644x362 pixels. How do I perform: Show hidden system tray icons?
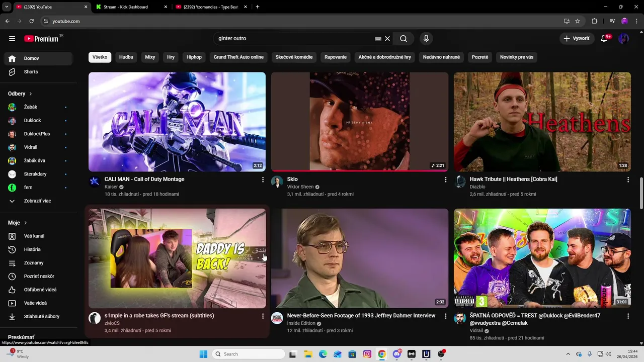click(568, 354)
